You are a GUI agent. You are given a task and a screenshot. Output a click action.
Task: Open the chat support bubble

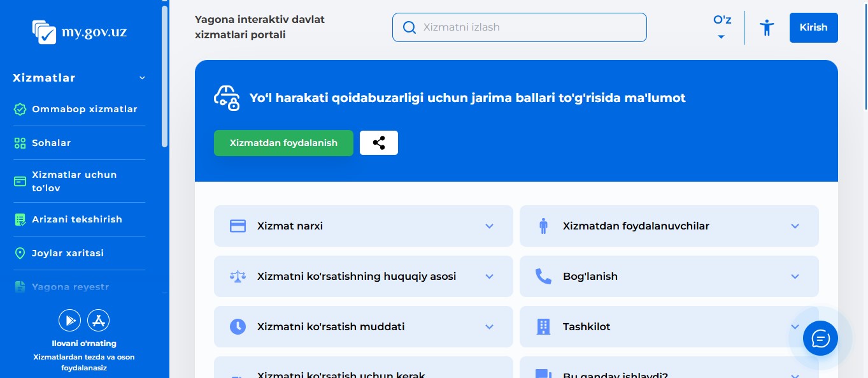pos(820,338)
